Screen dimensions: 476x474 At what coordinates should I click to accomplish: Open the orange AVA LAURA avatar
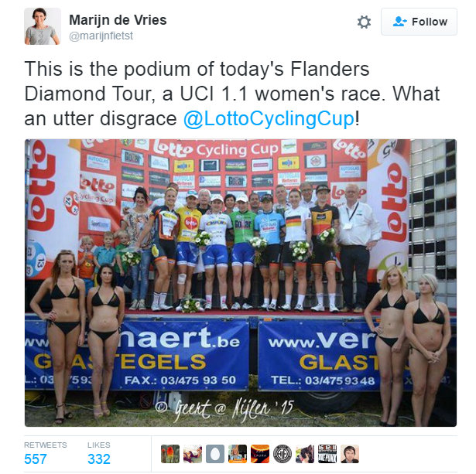click(x=260, y=454)
